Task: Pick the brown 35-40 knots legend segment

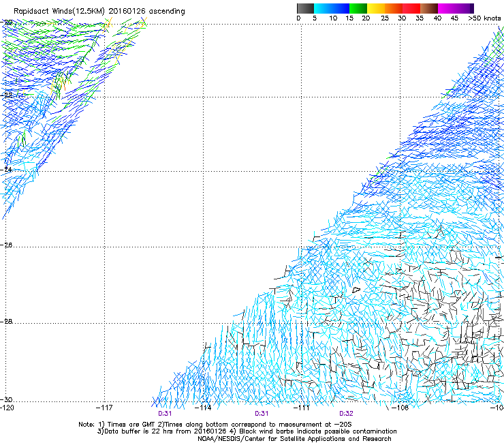Action: click(x=429, y=8)
